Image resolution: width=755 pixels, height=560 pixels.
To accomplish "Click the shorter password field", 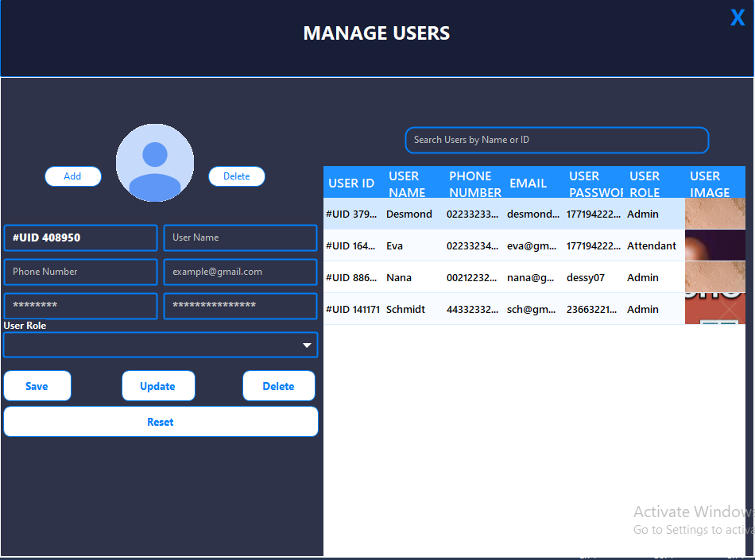I will [x=80, y=306].
